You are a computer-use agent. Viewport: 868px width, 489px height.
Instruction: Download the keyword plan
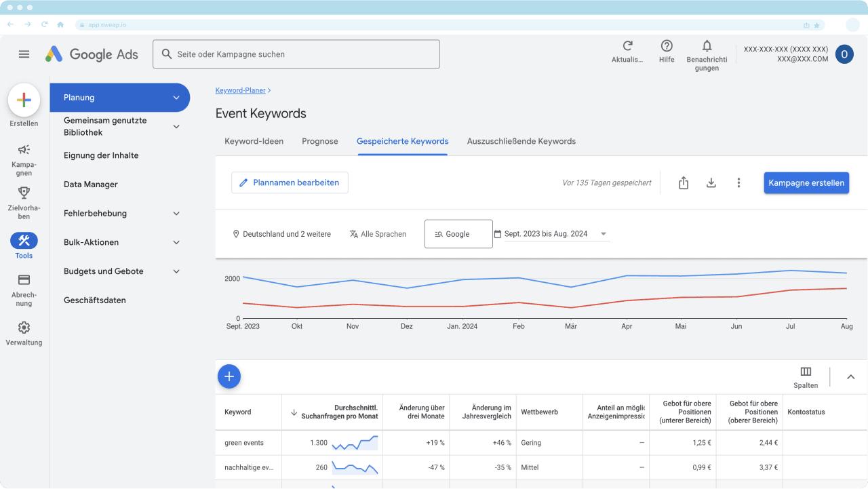click(711, 183)
